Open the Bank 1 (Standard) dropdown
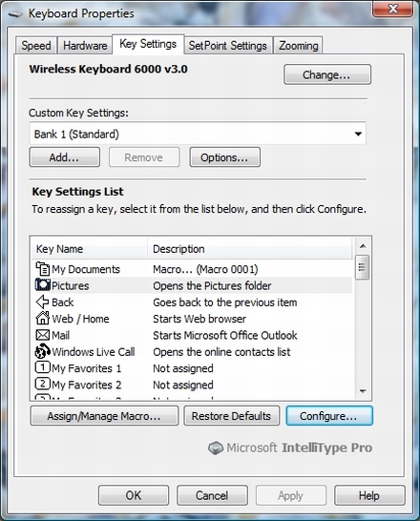 tap(198, 134)
